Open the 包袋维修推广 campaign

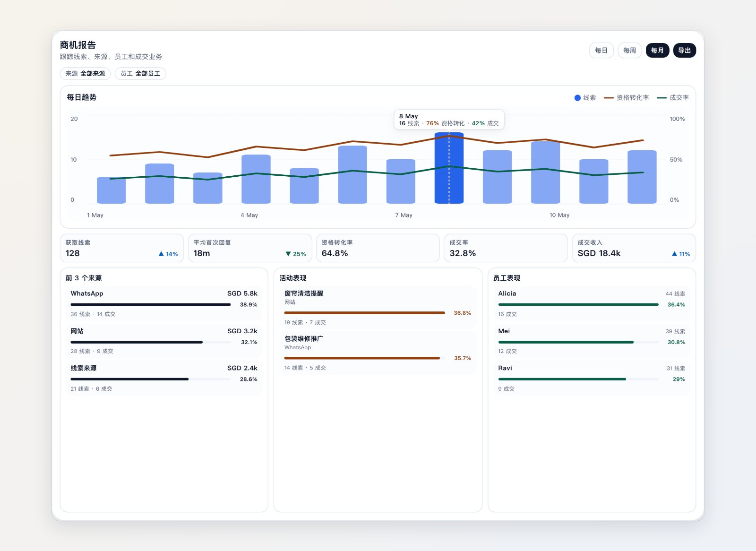(378, 353)
